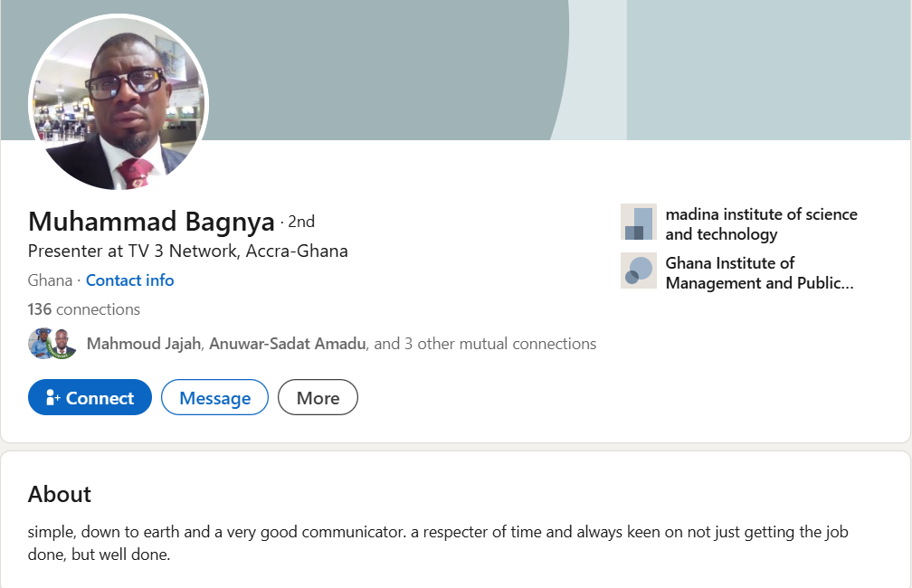Open madina institute of science and technology
The height and width of the screenshot is (588, 912).
tap(762, 224)
